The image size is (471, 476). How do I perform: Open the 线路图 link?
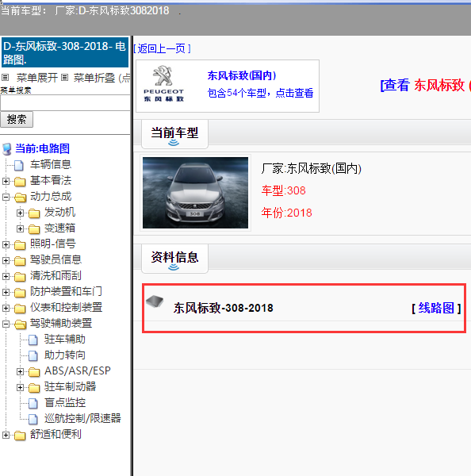tap(436, 308)
